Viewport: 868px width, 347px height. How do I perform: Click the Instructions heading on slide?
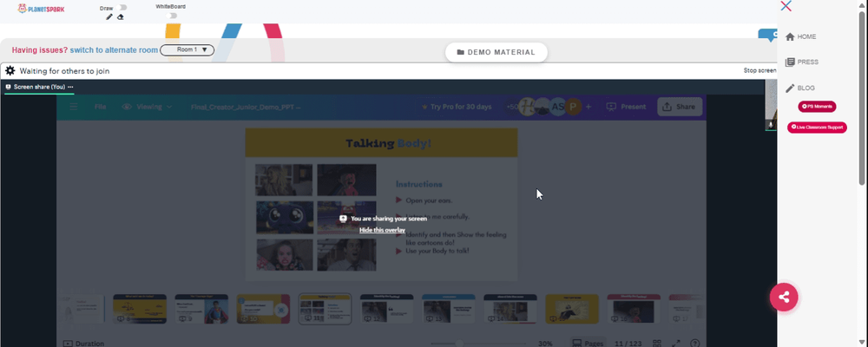pyautogui.click(x=419, y=184)
